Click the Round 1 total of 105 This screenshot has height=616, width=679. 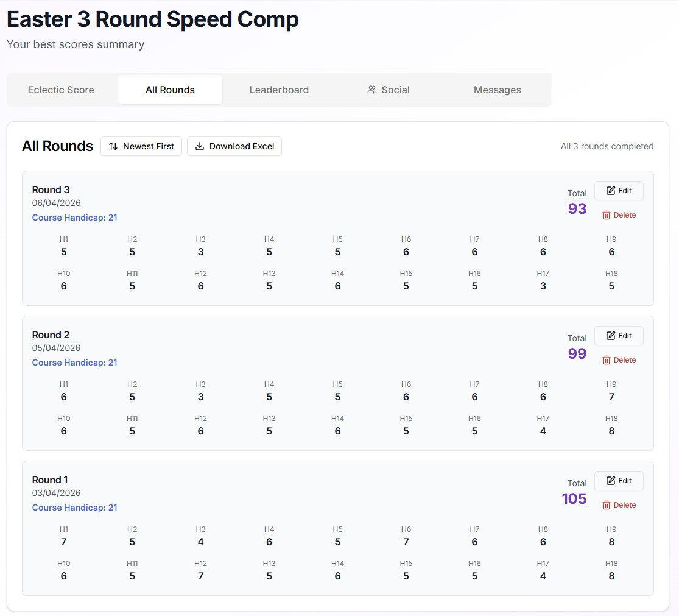click(x=574, y=499)
